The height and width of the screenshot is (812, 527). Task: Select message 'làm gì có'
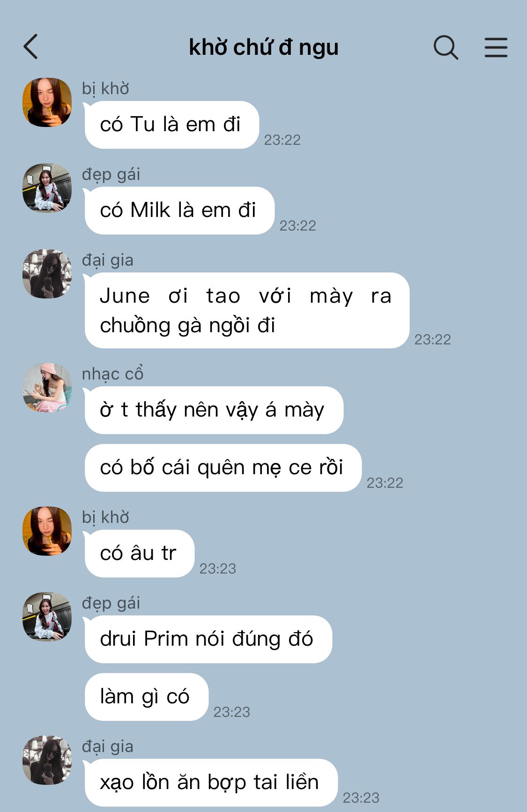coord(146,697)
